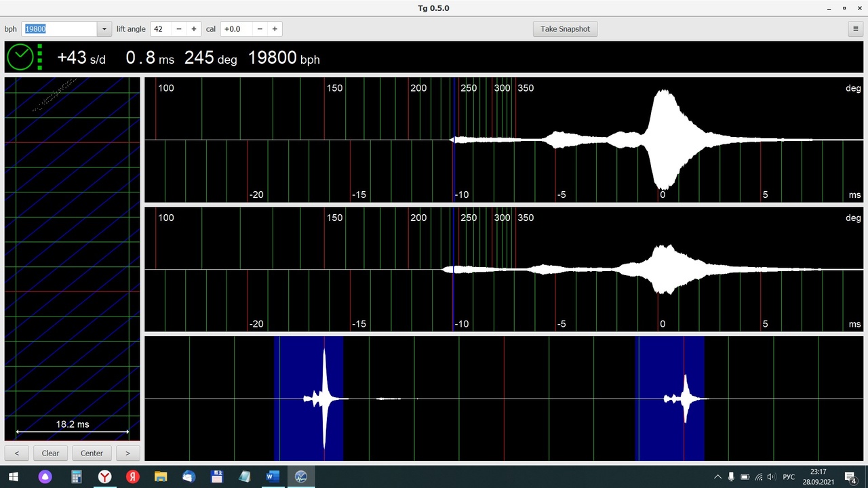Click the green clock status icon

click(x=20, y=58)
